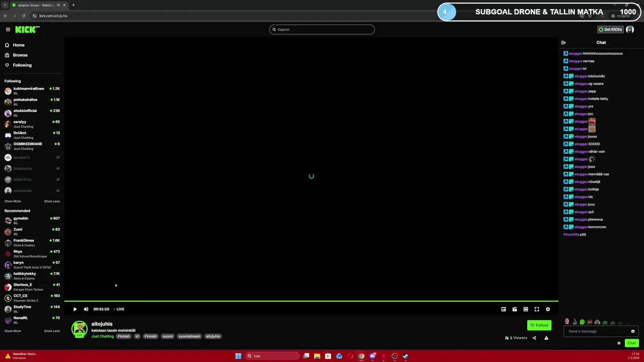This screenshot has width=644, height=362.
Task: Open Rhys Old School RuneScape channel
Action: coord(32,253)
